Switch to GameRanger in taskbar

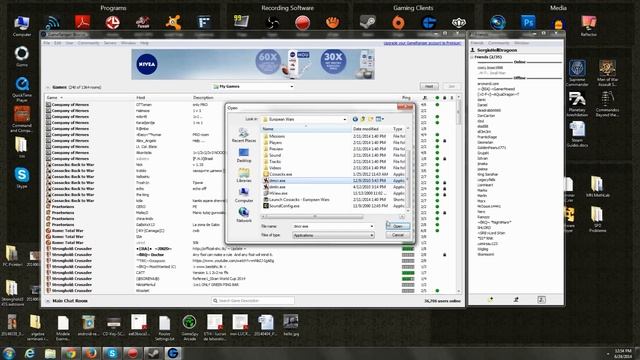(x=173, y=353)
